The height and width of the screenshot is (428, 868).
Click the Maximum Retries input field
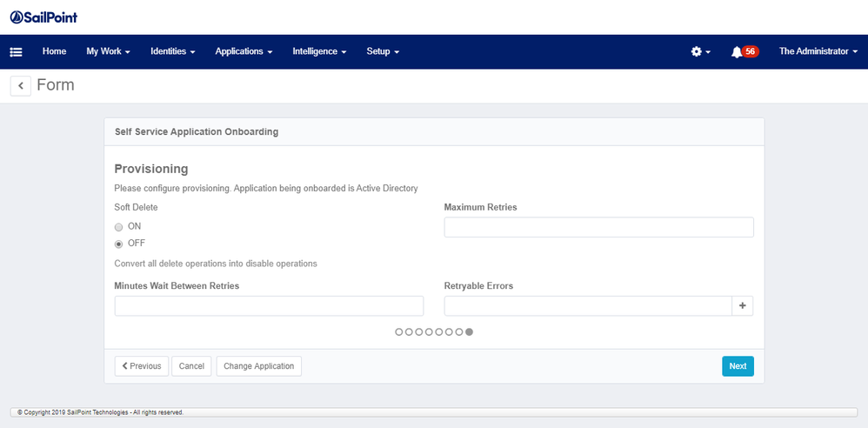coord(598,227)
